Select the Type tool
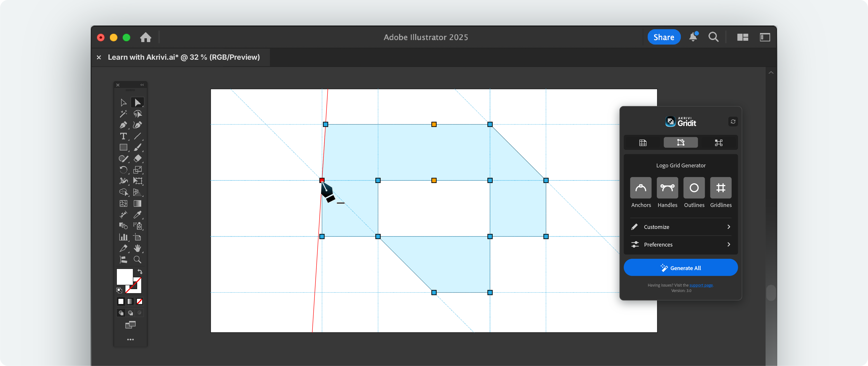The width and height of the screenshot is (868, 366). point(123,136)
